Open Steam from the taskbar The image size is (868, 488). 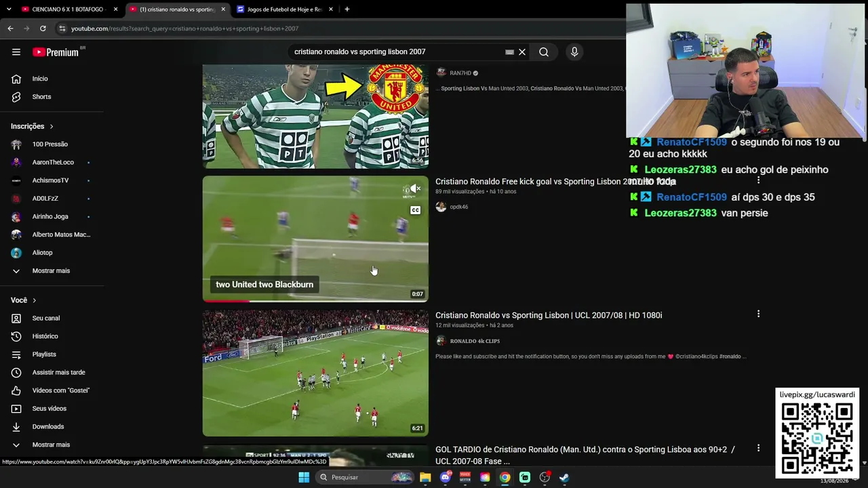tap(564, 477)
